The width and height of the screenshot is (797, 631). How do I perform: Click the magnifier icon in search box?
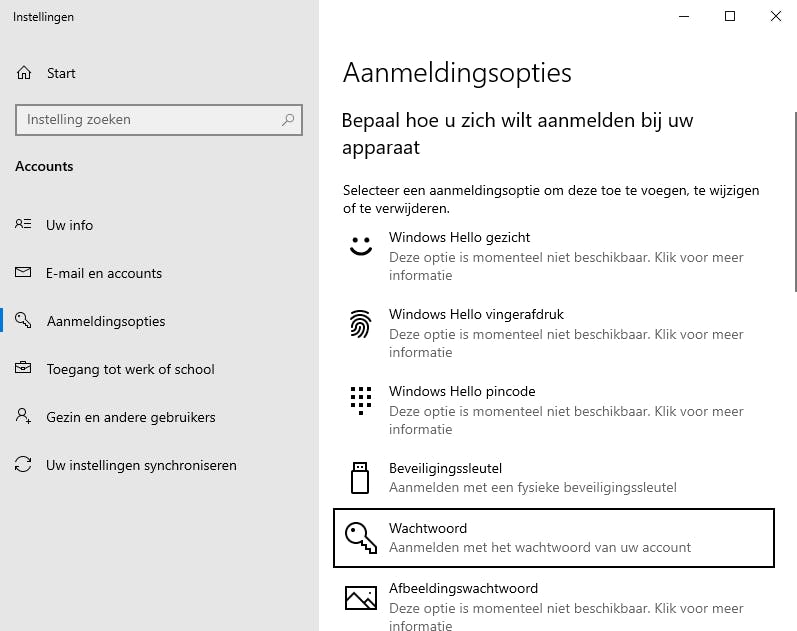coord(288,120)
